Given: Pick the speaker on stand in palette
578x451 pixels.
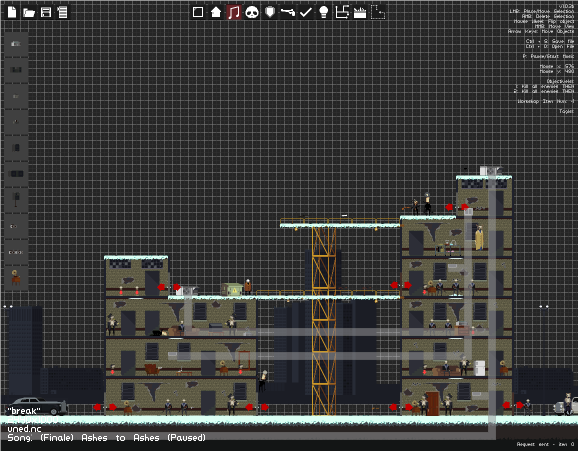Looking at the screenshot, I should 16,200.
